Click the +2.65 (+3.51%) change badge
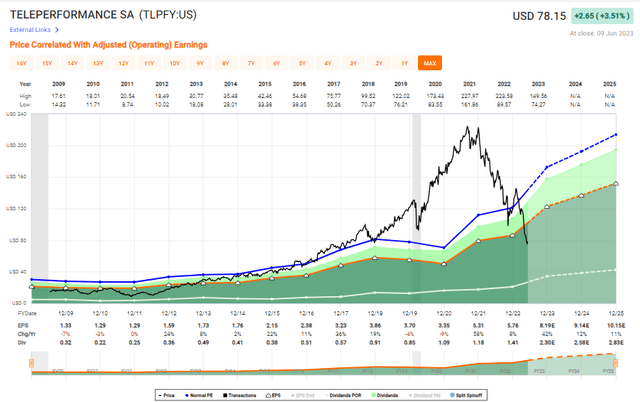This screenshot has height=402, width=640. 602,16
